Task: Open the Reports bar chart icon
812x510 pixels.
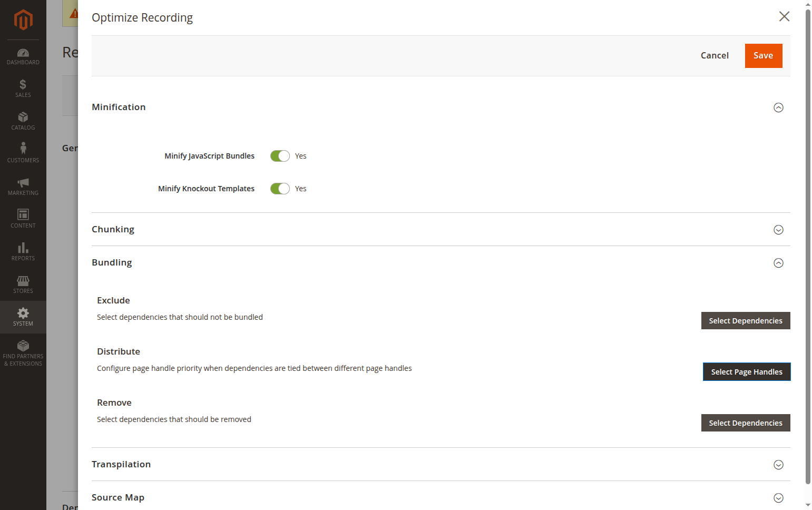Action: tap(23, 248)
